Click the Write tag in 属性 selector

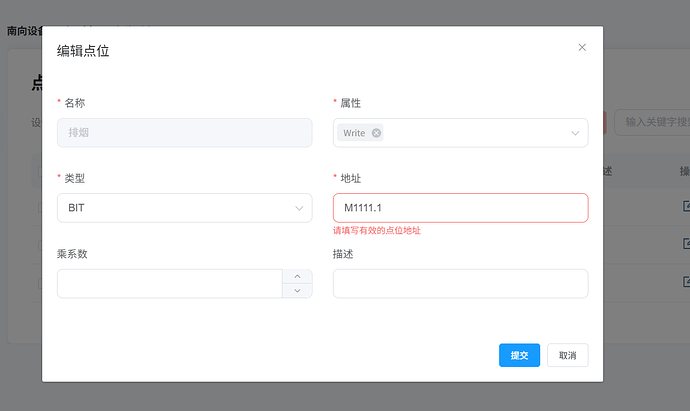click(x=354, y=133)
